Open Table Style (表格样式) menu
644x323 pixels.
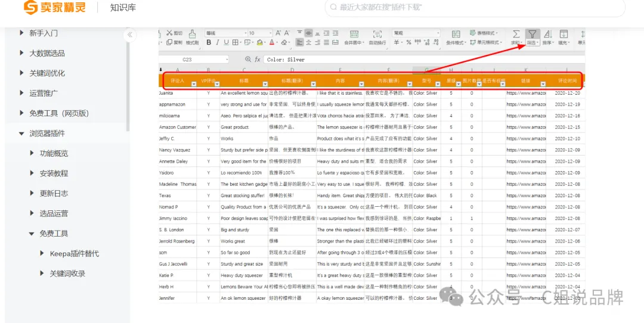[x=485, y=33]
